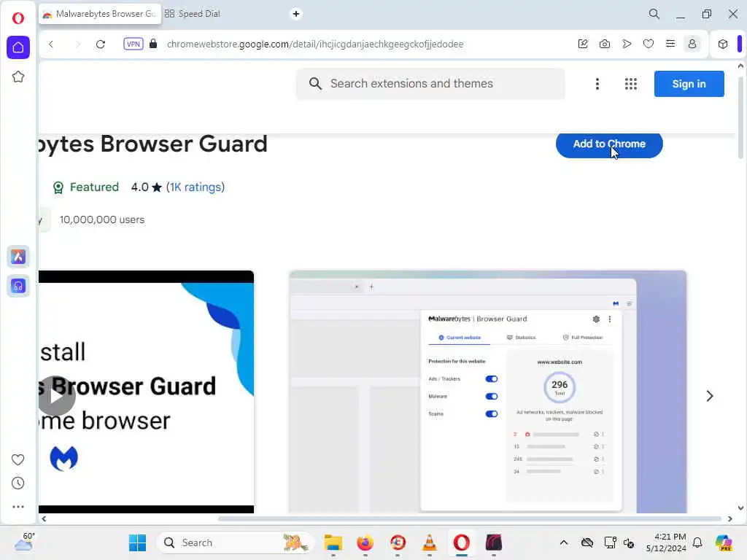Show hidden system tray icons

click(564, 542)
